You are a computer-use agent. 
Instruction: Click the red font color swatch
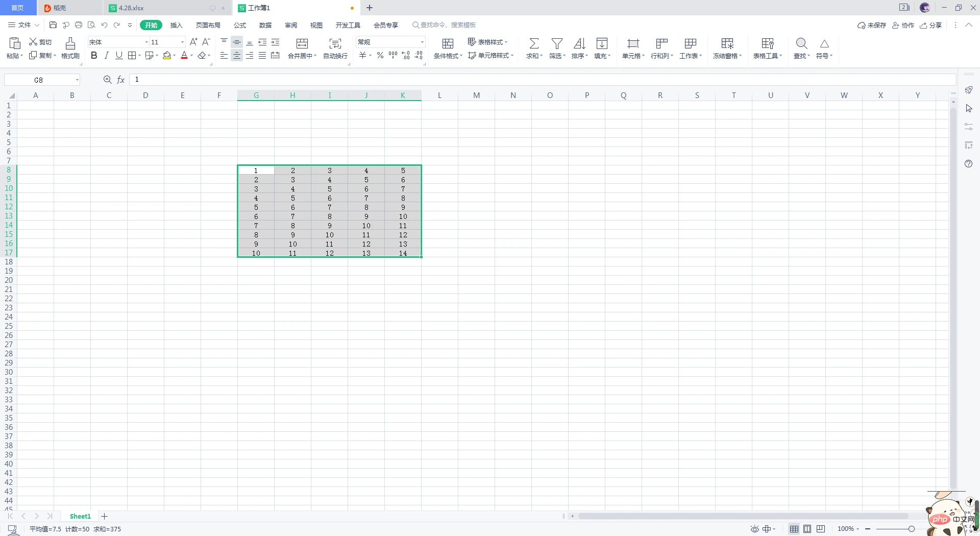point(184,55)
